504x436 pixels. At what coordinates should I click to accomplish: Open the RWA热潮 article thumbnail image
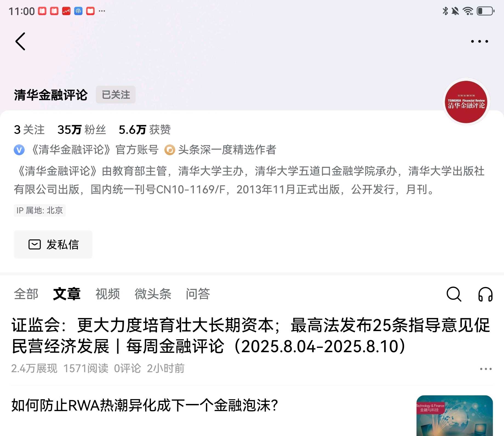(454, 415)
